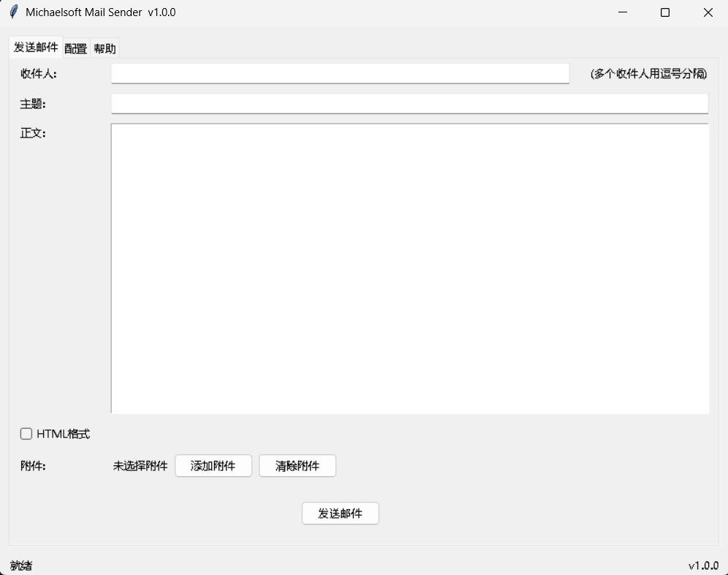Click inside the 正文 body text area
Screen dimensions: 728x575
(409, 268)
